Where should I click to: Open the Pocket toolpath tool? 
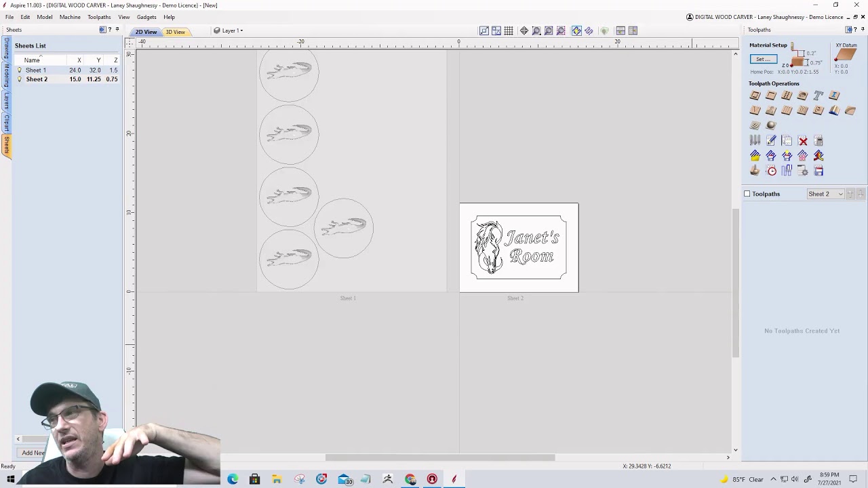click(771, 96)
